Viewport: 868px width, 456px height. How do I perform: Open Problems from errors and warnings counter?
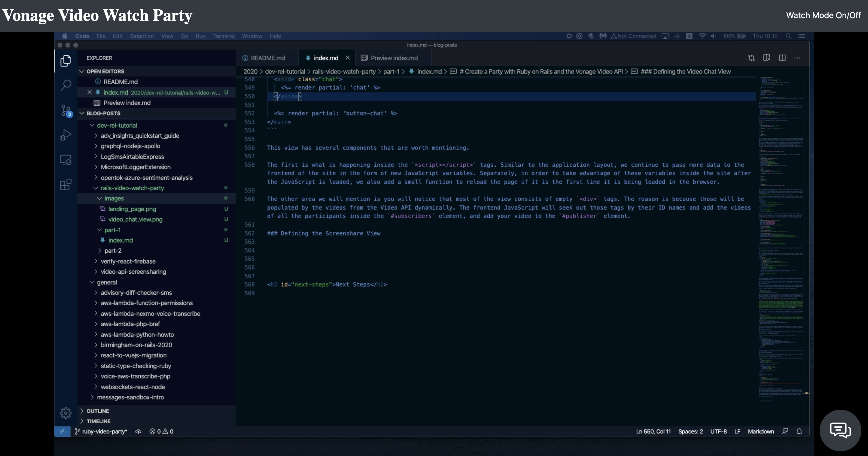point(161,431)
